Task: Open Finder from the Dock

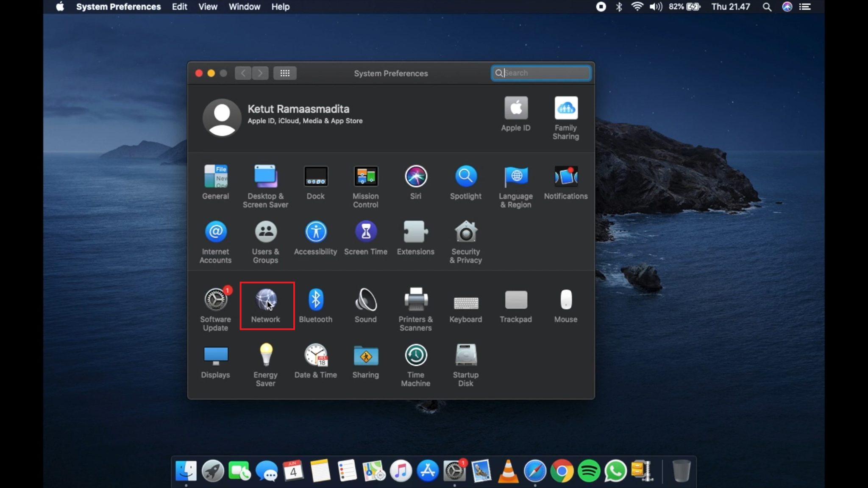Action: pyautogui.click(x=186, y=471)
